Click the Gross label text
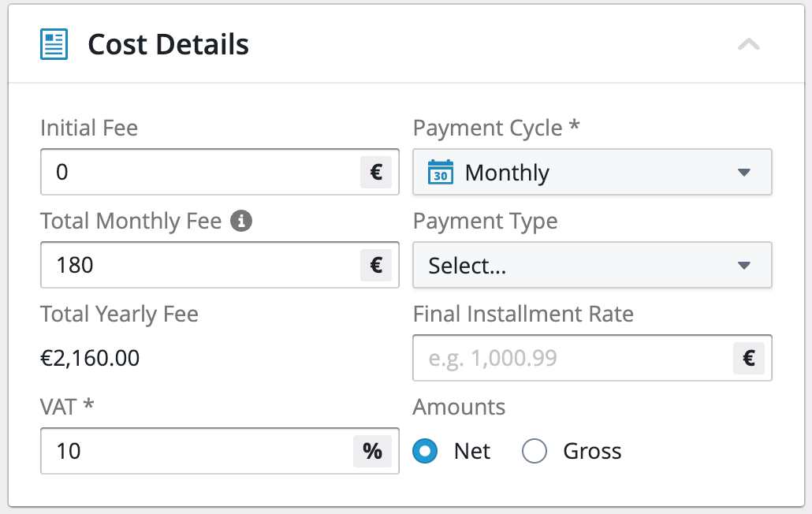 (x=592, y=452)
